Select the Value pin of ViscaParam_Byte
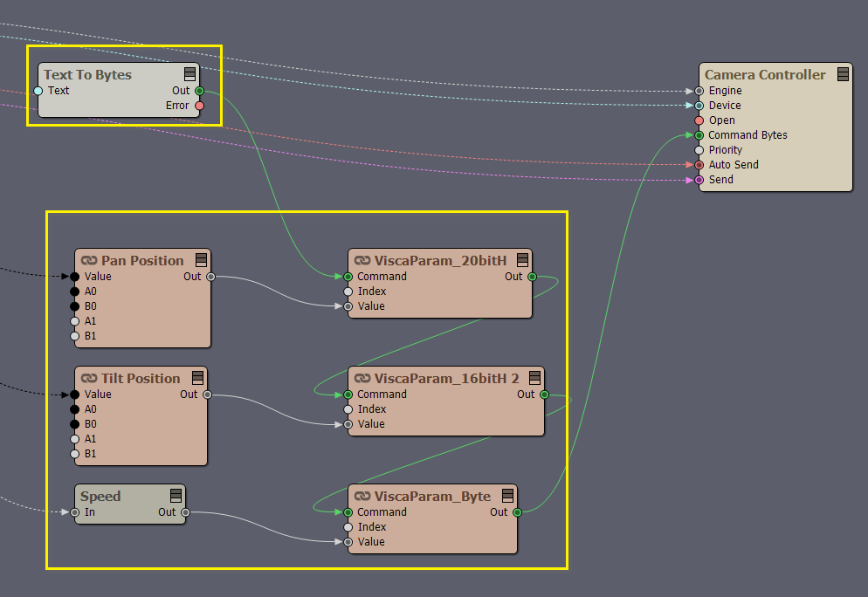 (x=348, y=542)
